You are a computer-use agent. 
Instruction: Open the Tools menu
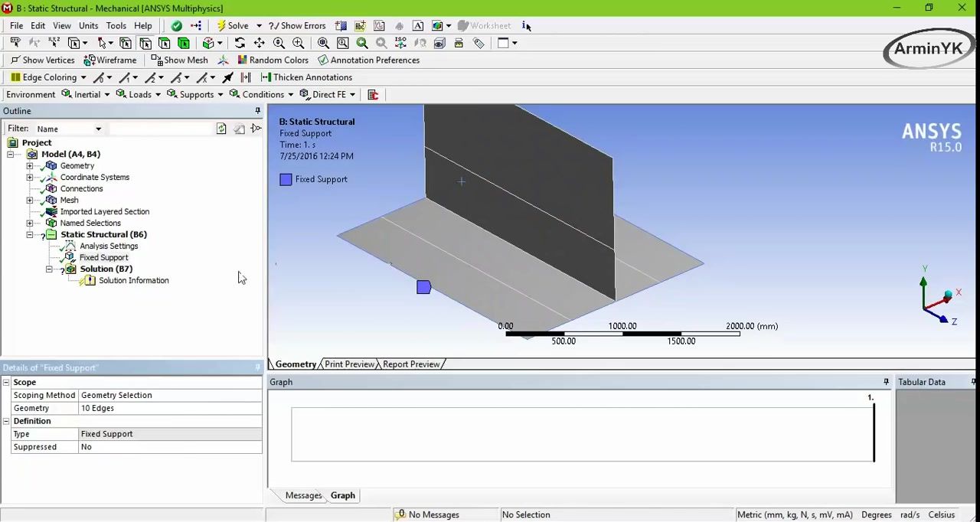116,25
